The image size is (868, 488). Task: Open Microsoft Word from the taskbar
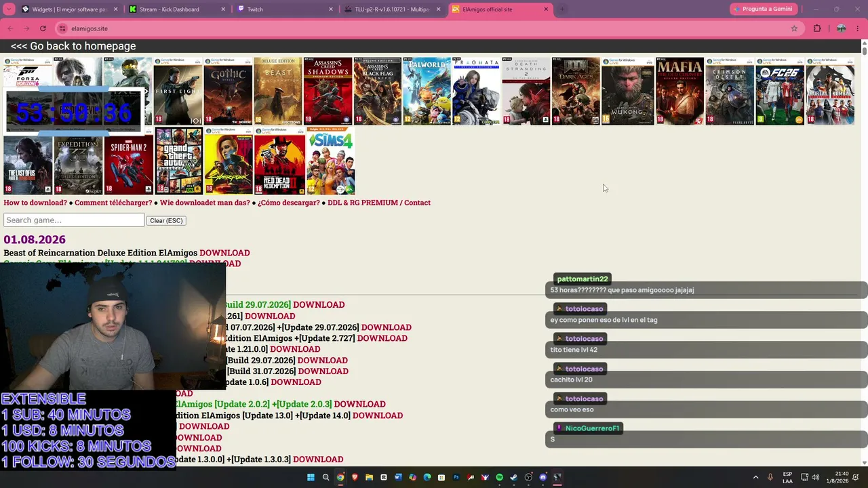tap(398, 477)
